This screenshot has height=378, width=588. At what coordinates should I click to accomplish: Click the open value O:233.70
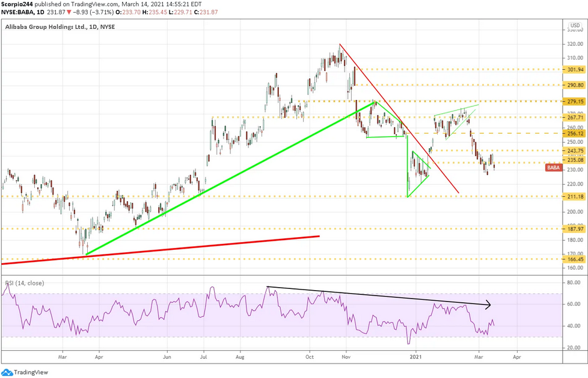click(128, 12)
